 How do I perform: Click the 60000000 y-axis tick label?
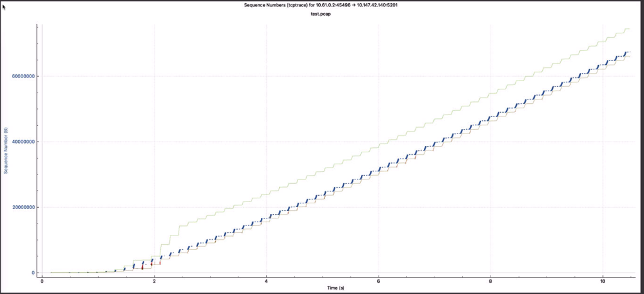coord(22,76)
